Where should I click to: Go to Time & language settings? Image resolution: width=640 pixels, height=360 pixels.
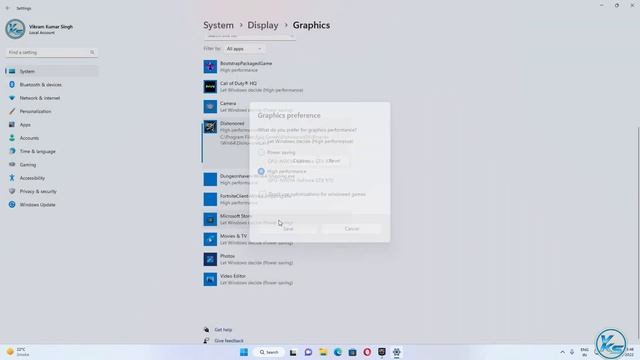coord(52,151)
